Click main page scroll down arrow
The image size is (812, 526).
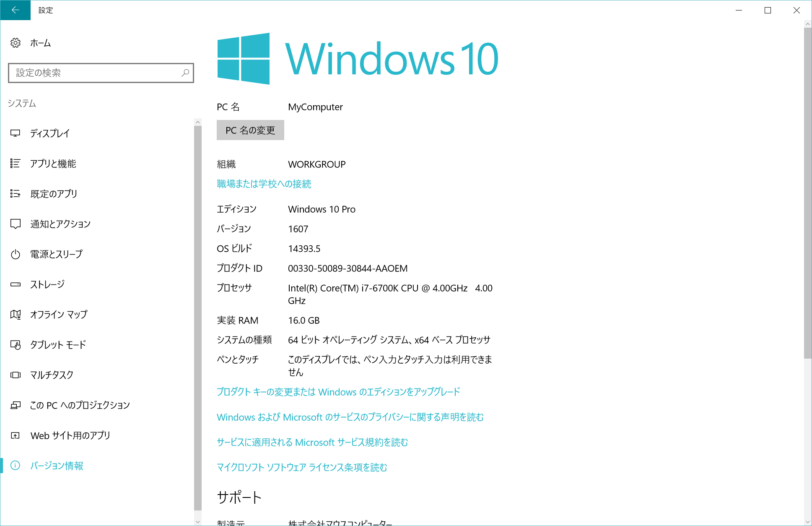[x=808, y=522]
